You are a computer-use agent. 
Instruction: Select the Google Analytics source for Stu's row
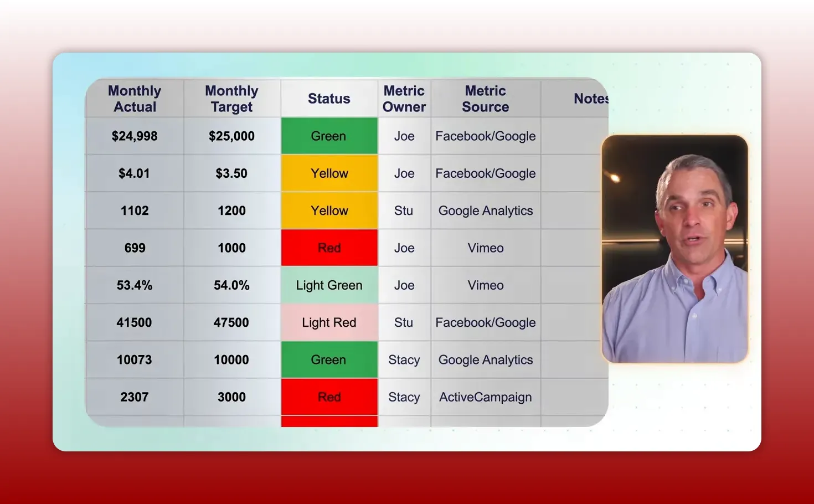pos(485,210)
